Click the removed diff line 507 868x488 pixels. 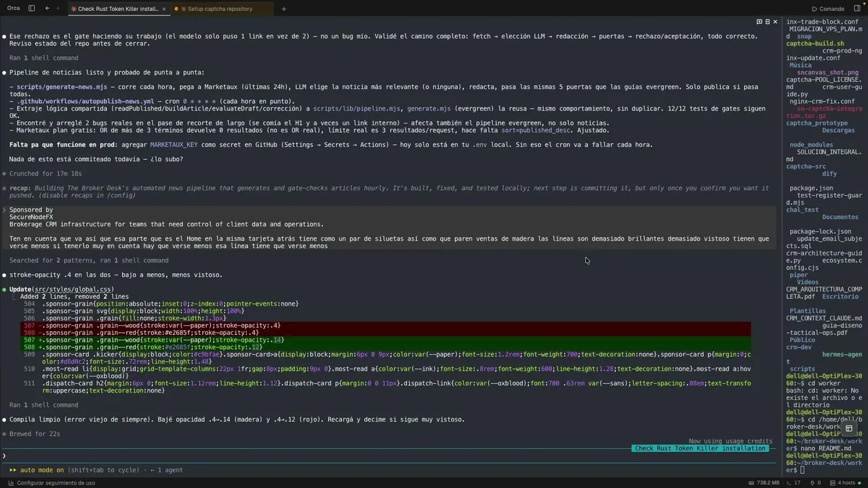point(385,325)
